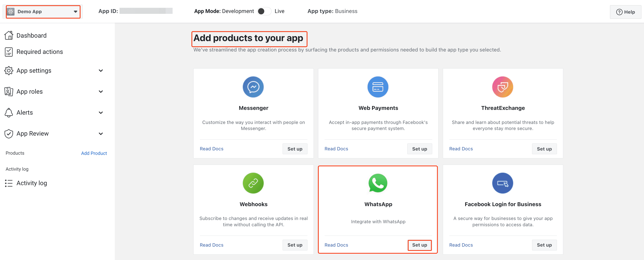Click the ThreatExchange shield icon
The image size is (644, 260).
click(503, 87)
